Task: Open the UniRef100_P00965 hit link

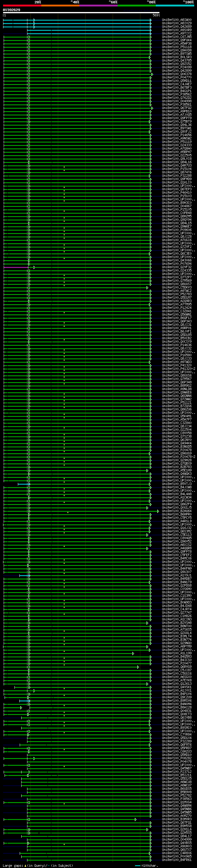Action: point(176,856)
